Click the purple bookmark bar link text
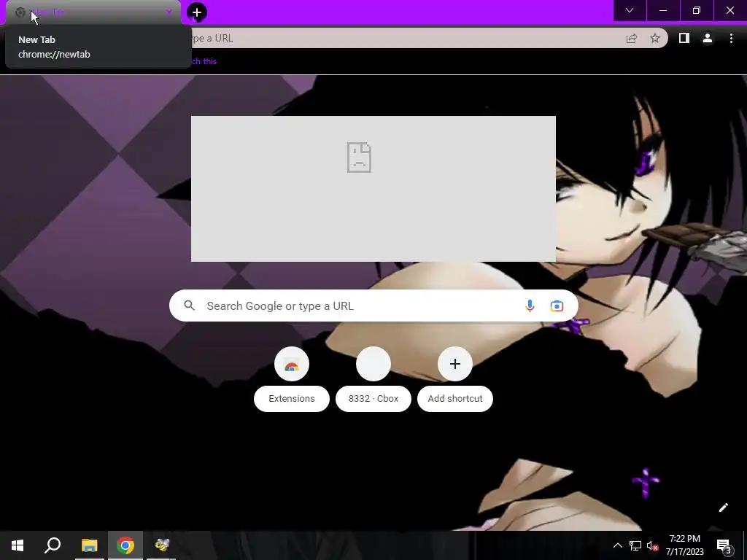This screenshot has width=747, height=560. tap(204, 61)
